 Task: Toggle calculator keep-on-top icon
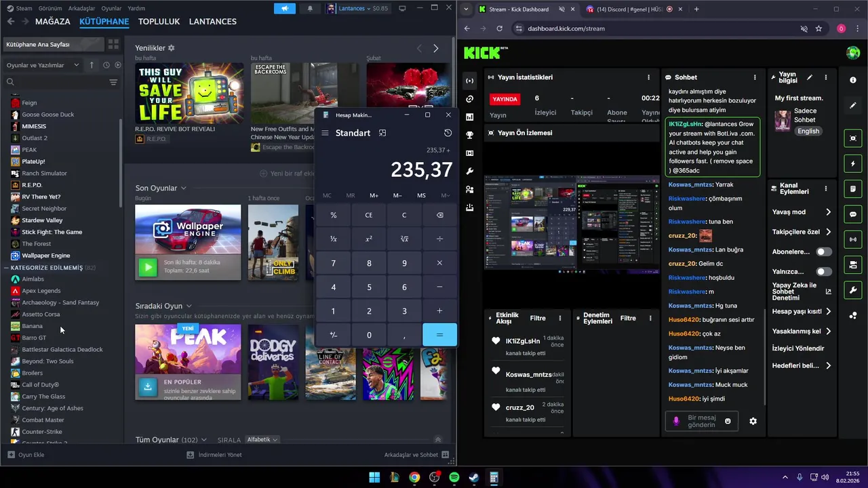(x=382, y=133)
